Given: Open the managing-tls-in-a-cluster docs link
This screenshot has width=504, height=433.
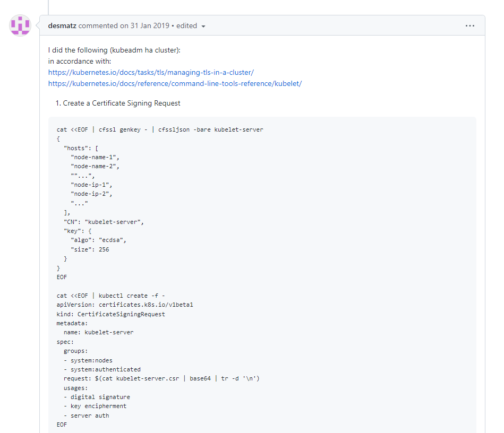Looking at the screenshot, I should click(x=151, y=72).
